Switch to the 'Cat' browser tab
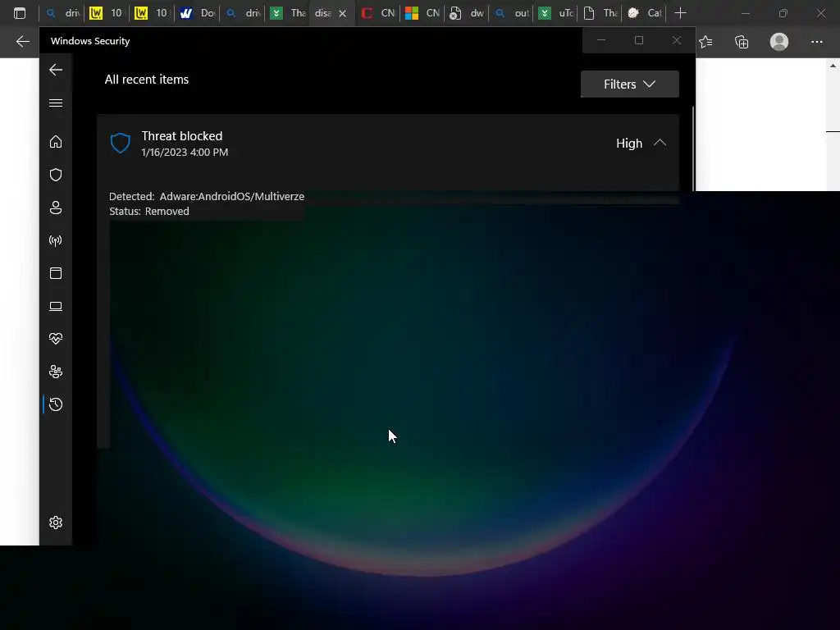 [x=645, y=13]
